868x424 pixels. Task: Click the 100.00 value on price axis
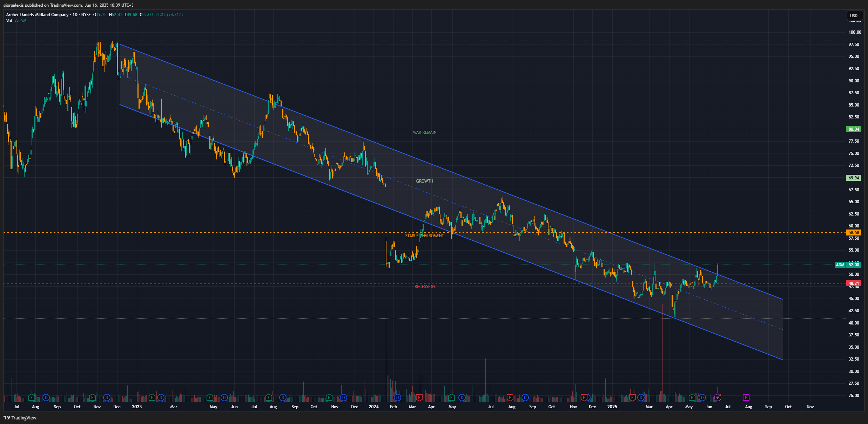coord(855,32)
